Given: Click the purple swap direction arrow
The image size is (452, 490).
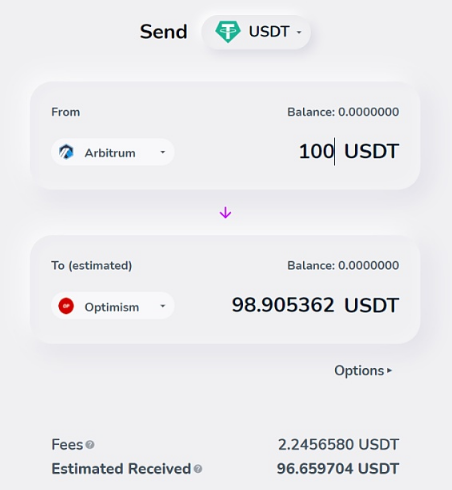Looking at the screenshot, I should point(225,213).
